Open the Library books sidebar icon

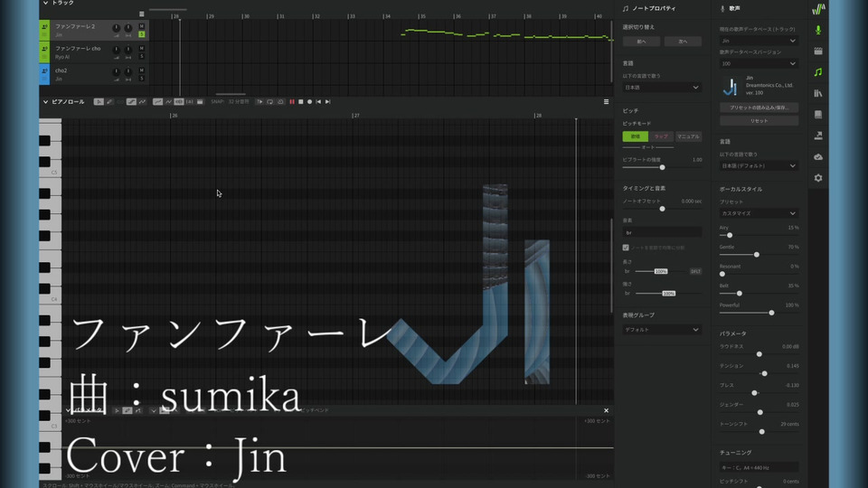(x=818, y=93)
